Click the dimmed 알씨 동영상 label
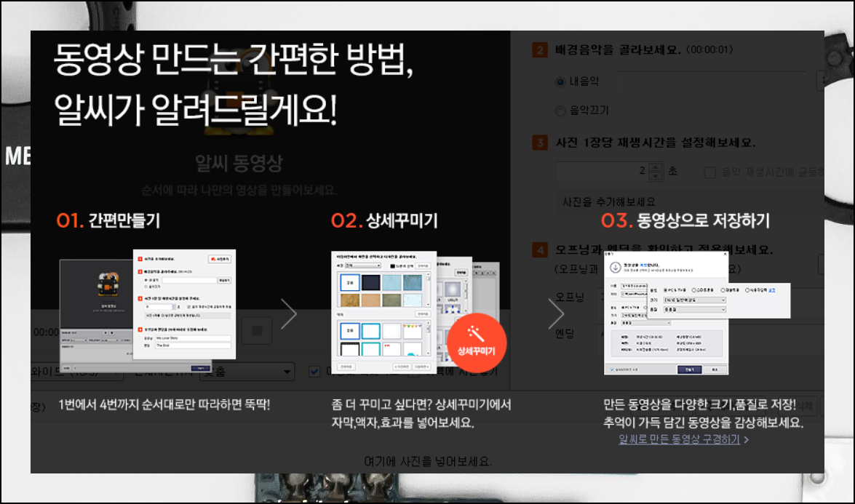The width and height of the screenshot is (855, 504). [x=239, y=163]
